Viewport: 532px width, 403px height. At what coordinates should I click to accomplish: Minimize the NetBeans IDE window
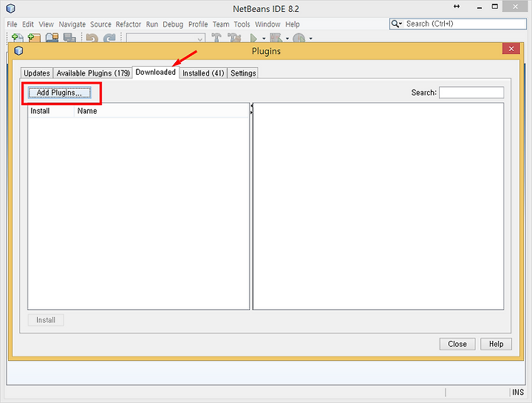pos(480,7)
